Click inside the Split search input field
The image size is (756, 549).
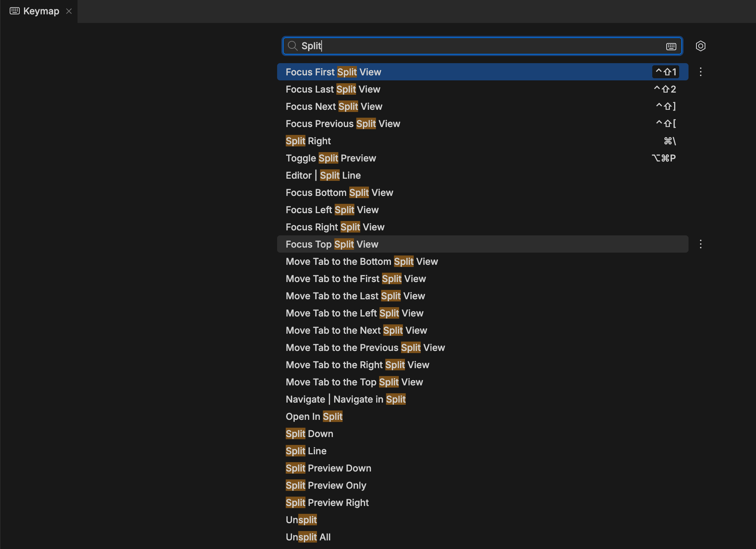coord(431,46)
